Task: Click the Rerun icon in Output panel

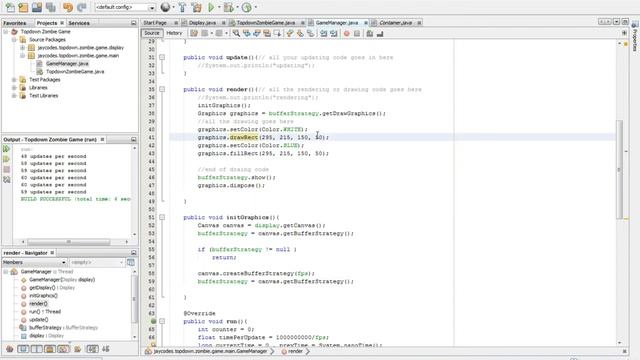Action: (7, 149)
